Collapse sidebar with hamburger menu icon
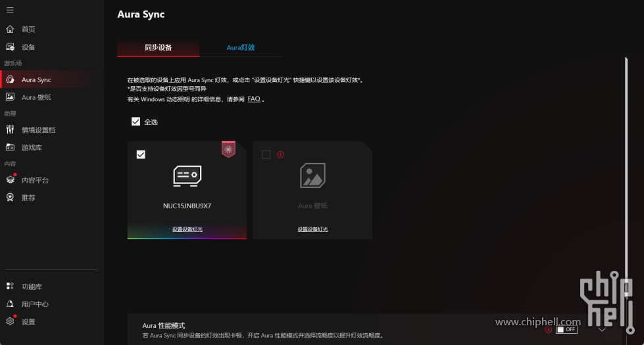The width and height of the screenshot is (644, 345). pos(10,10)
